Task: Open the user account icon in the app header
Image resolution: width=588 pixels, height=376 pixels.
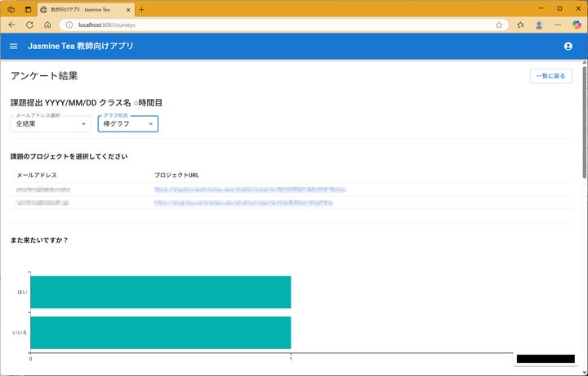Action: click(568, 46)
